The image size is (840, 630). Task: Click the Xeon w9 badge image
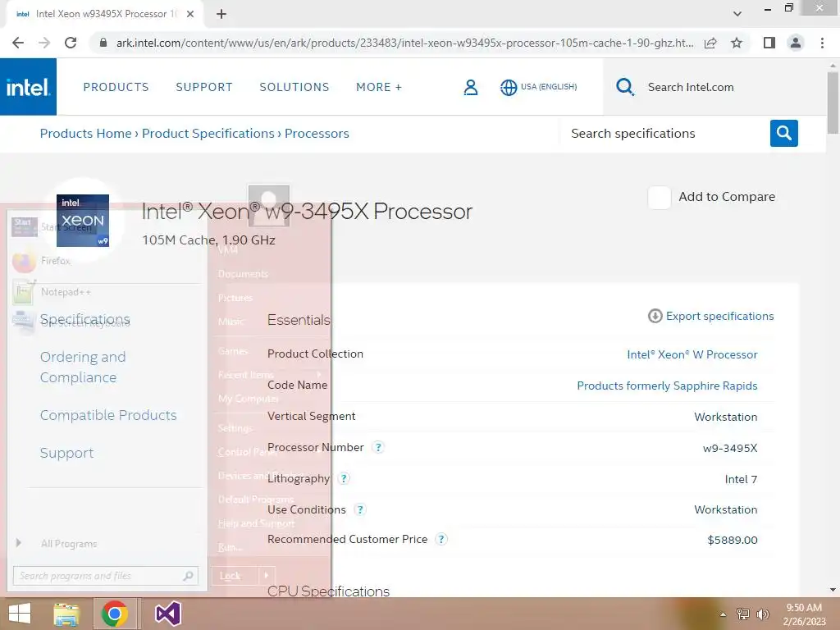pos(83,221)
